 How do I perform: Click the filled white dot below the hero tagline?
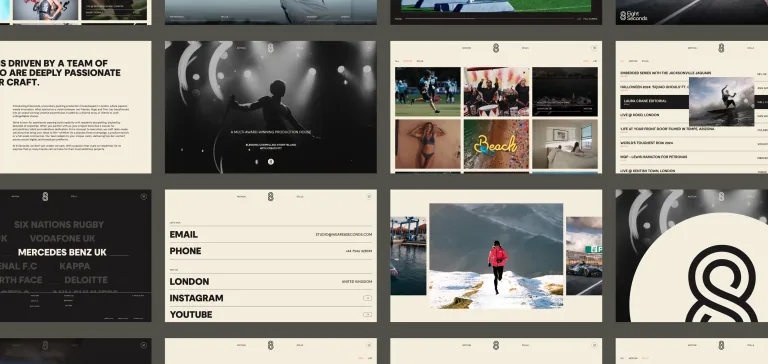[x=271, y=162]
